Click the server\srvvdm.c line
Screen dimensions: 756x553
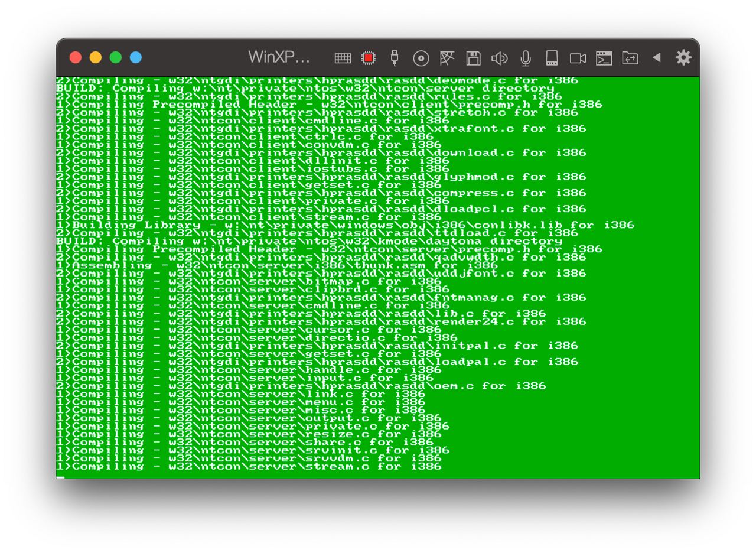(249, 458)
